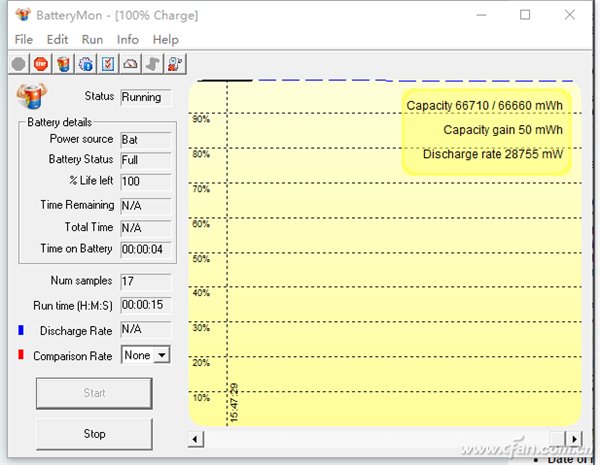Click the 90% axis label on chart

click(201, 119)
